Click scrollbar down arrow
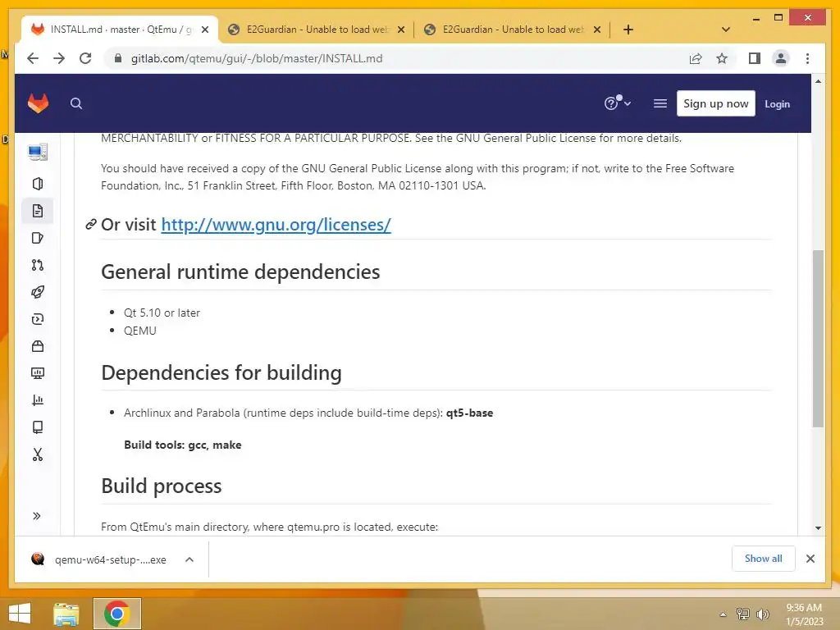 coord(818,528)
